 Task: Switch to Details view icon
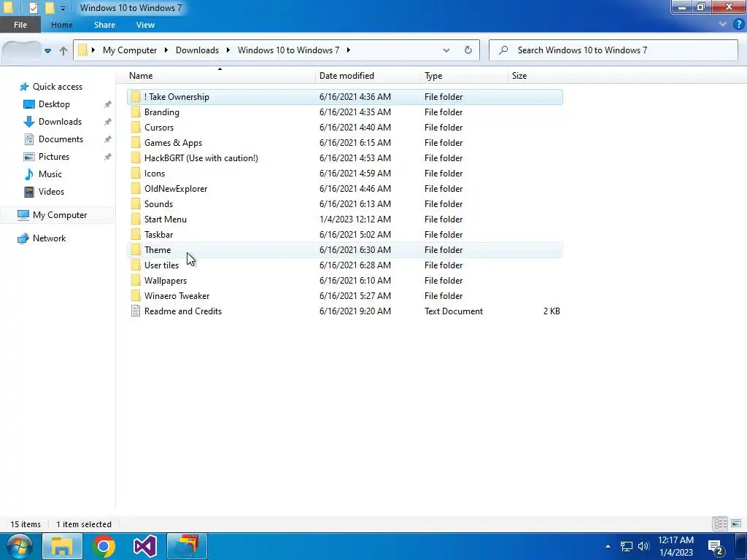tap(720, 524)
